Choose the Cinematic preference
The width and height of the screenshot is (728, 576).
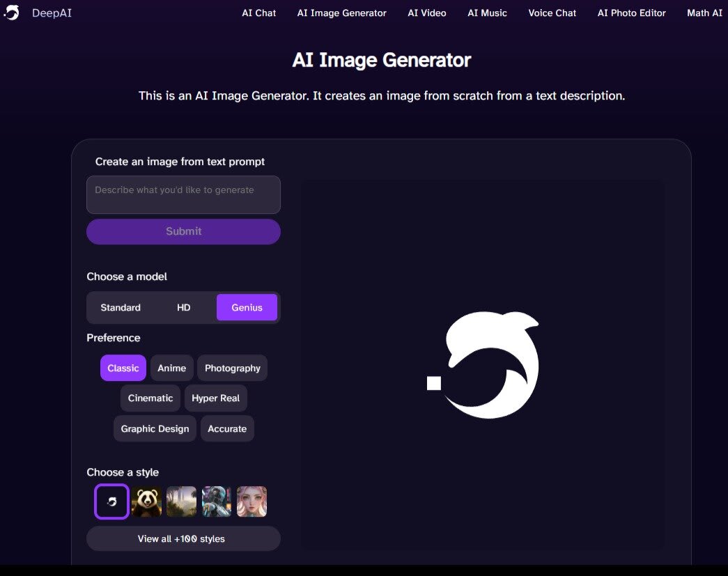[x=150, y=398]
